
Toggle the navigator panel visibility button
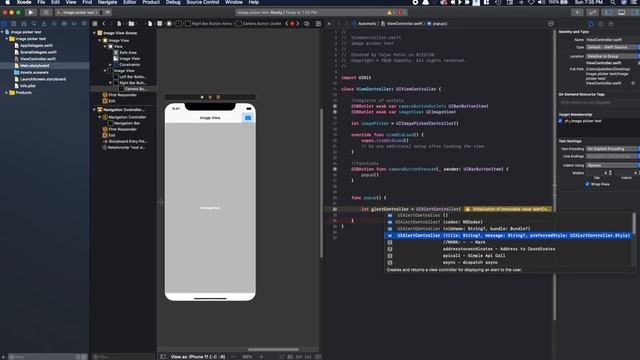608,13
